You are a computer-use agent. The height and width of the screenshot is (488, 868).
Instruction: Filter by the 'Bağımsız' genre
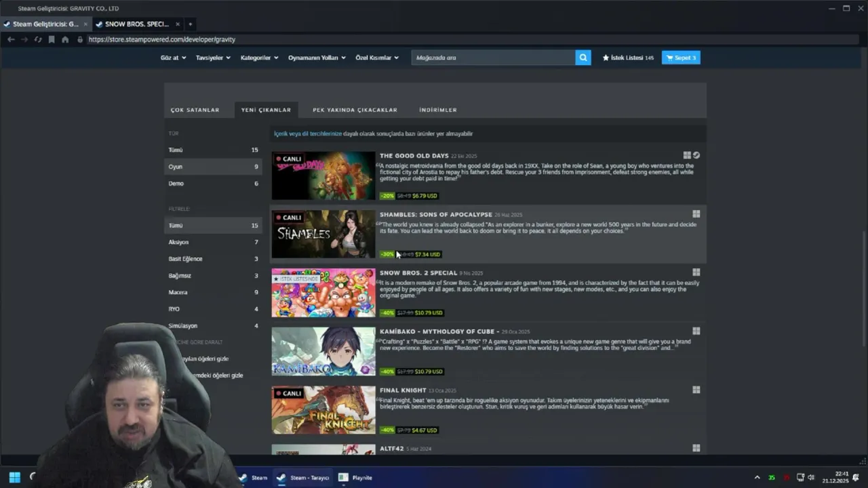pyautogui.click(x=213, y=276)
